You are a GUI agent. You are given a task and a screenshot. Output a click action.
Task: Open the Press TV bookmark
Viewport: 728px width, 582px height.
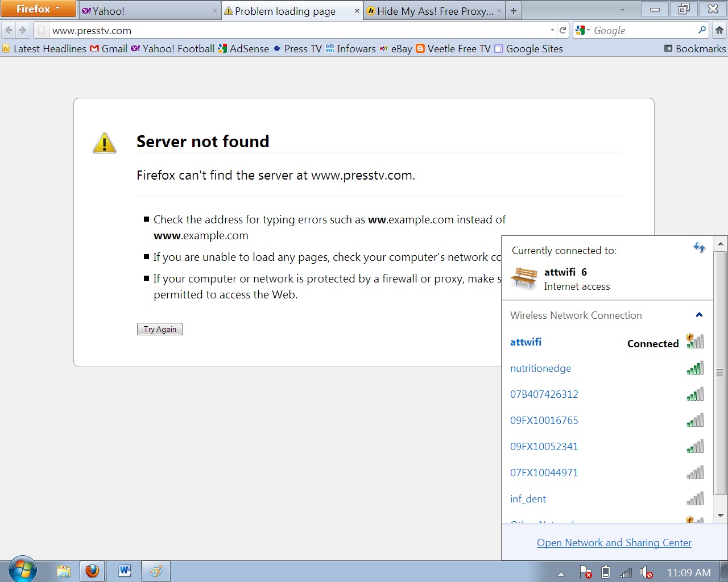pos(297,49)
